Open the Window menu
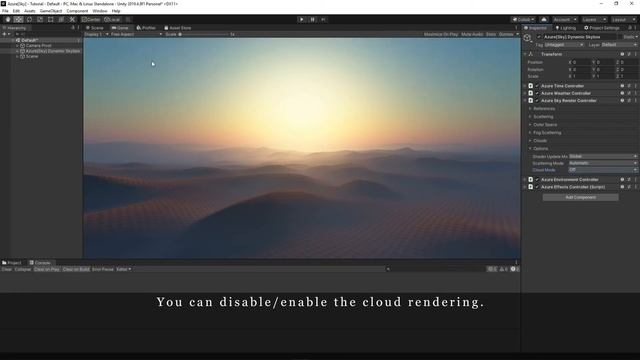The width and height of the screenshot is (640, 360). (x=100, y=11)
